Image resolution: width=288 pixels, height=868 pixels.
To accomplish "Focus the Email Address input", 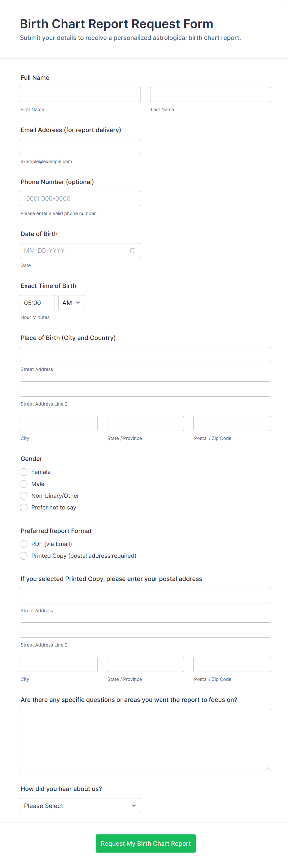I will (80, 147).
